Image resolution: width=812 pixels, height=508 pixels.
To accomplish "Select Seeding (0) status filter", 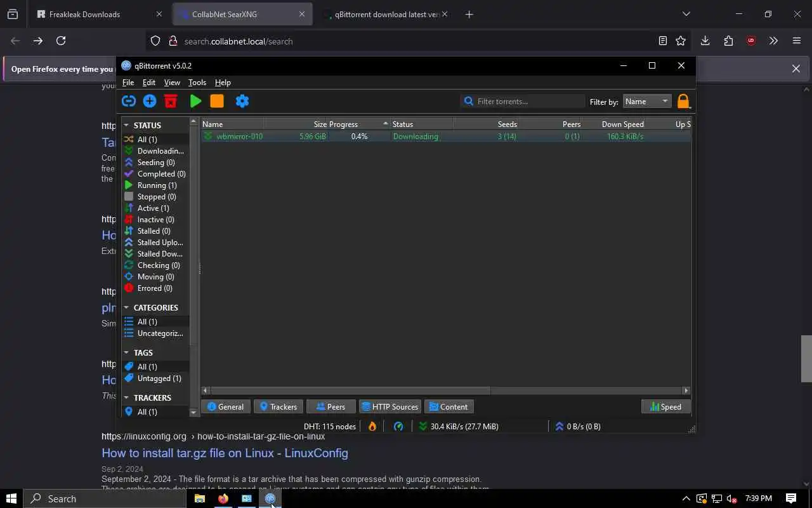I will tap(155, 163).
